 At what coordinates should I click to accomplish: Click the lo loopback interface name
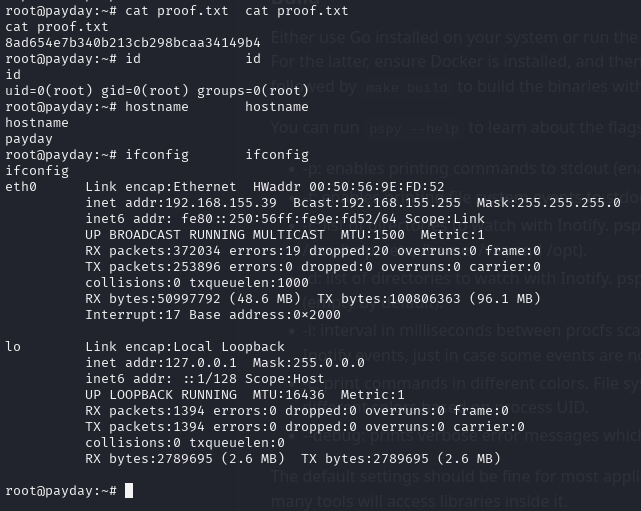(x=13, y=347)
